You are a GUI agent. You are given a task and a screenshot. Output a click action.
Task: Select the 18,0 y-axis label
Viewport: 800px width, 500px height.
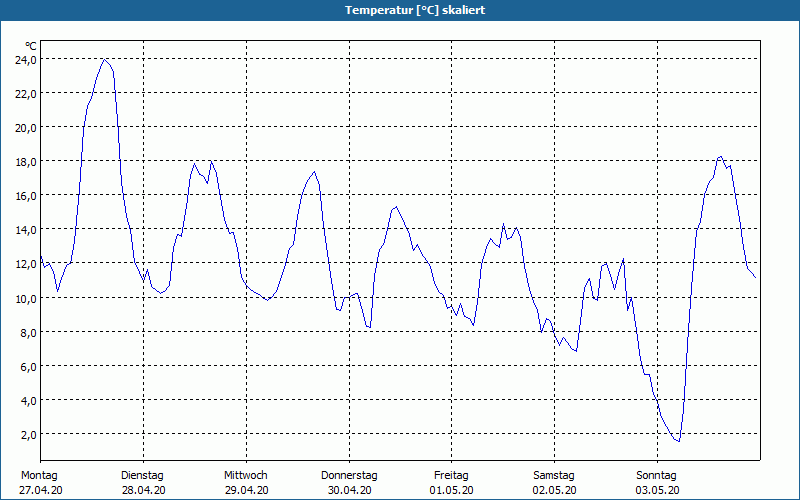26,162
